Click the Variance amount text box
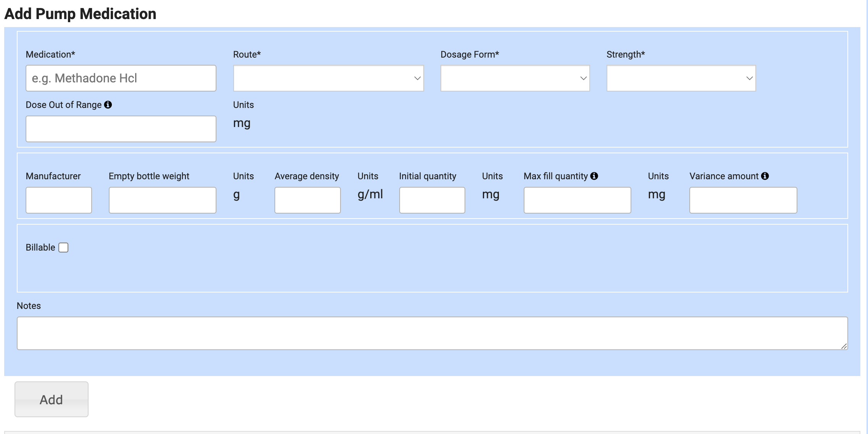 point(743,200)
